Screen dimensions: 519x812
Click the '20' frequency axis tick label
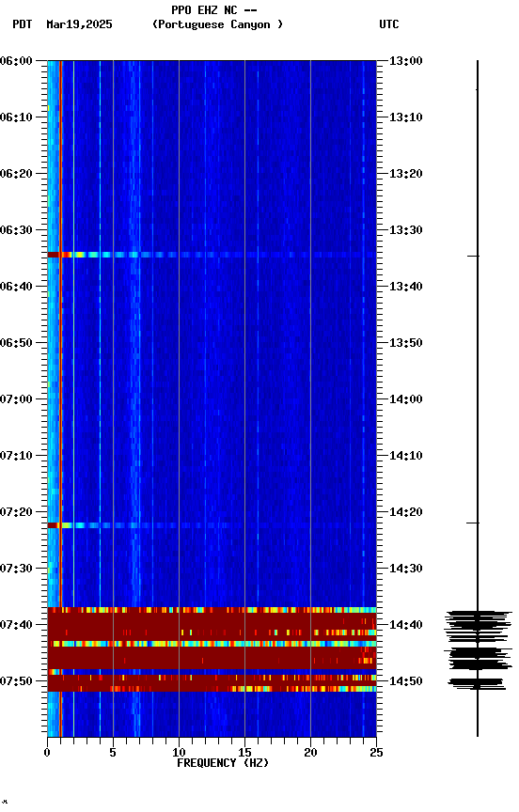(310, 753)
